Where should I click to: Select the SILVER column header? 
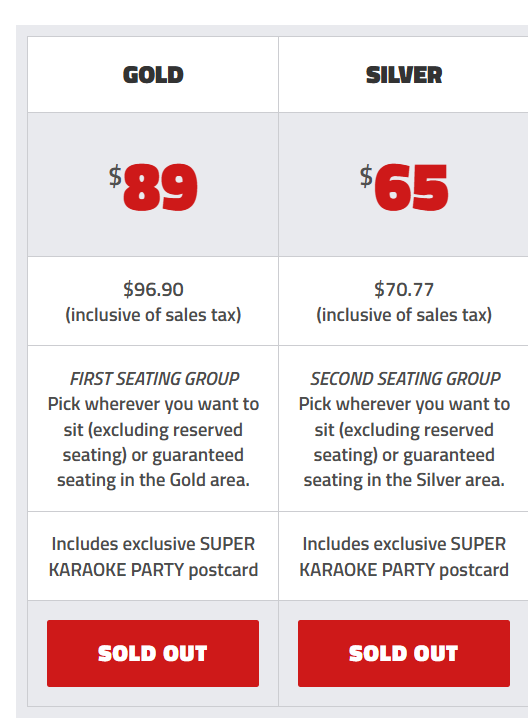404,75
